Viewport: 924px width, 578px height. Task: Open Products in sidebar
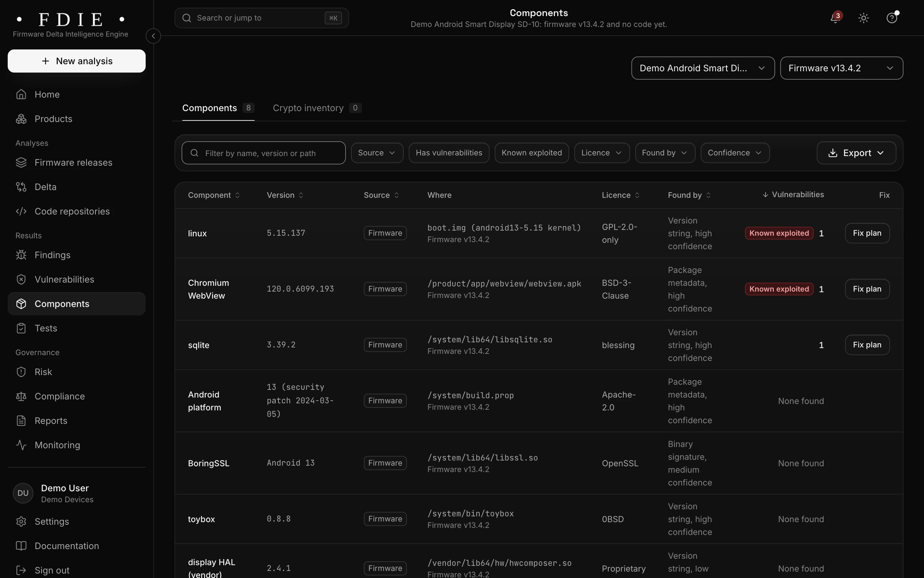tap(76, 119)
